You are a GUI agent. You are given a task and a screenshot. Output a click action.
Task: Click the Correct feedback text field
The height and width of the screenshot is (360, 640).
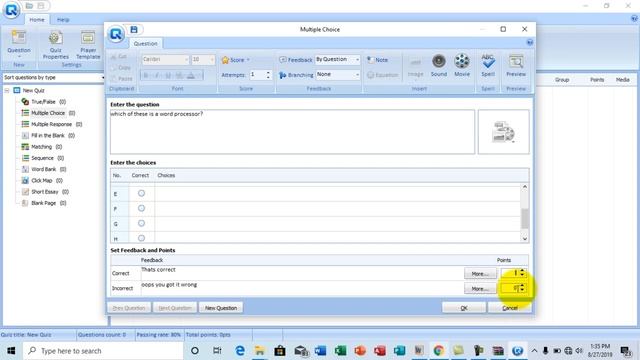301,273
